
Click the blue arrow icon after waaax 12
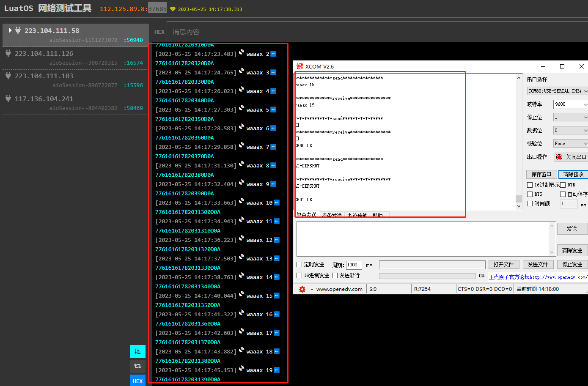pos(277,240)
